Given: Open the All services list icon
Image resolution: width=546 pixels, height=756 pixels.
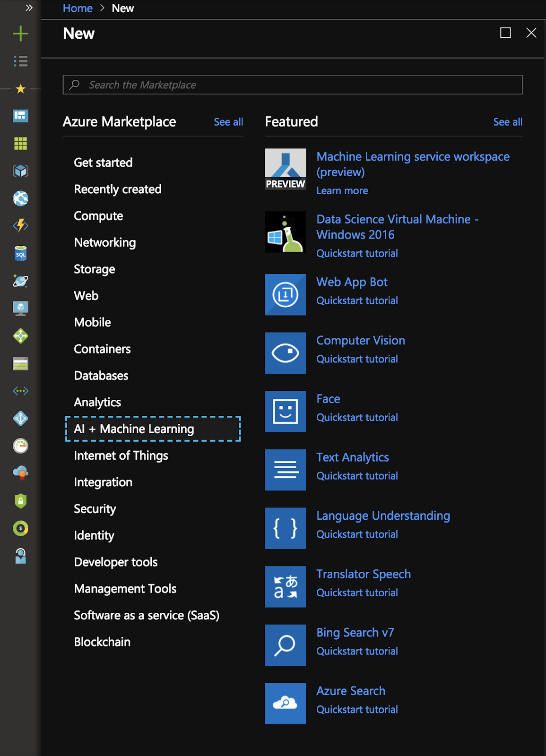Looking at the screenshot, I should 20,61.
